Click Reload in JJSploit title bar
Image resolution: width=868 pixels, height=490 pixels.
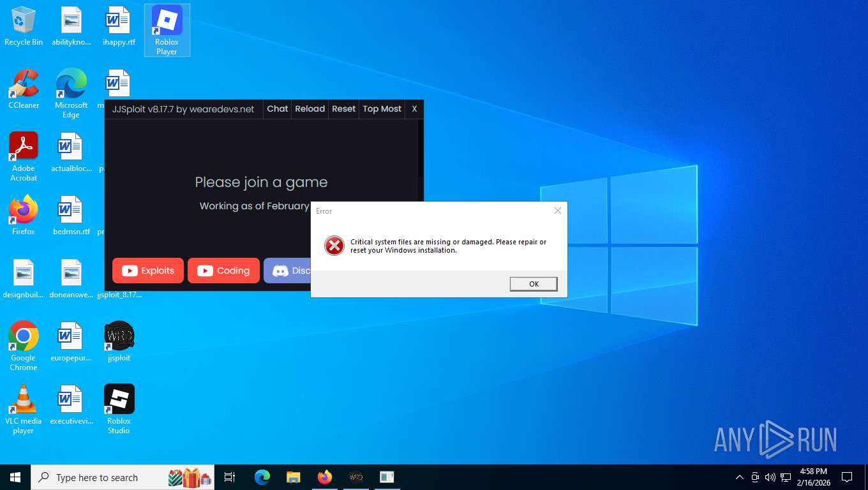[310, 109]
